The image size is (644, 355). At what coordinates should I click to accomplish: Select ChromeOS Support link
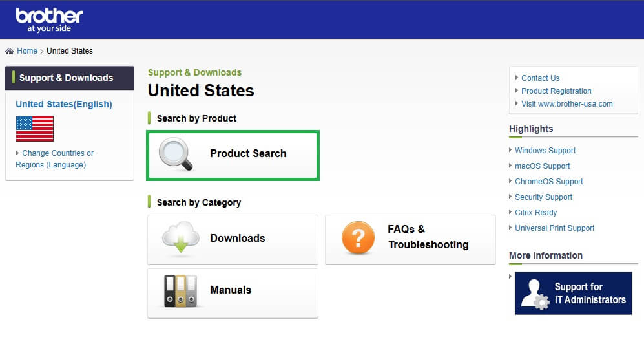548,182
